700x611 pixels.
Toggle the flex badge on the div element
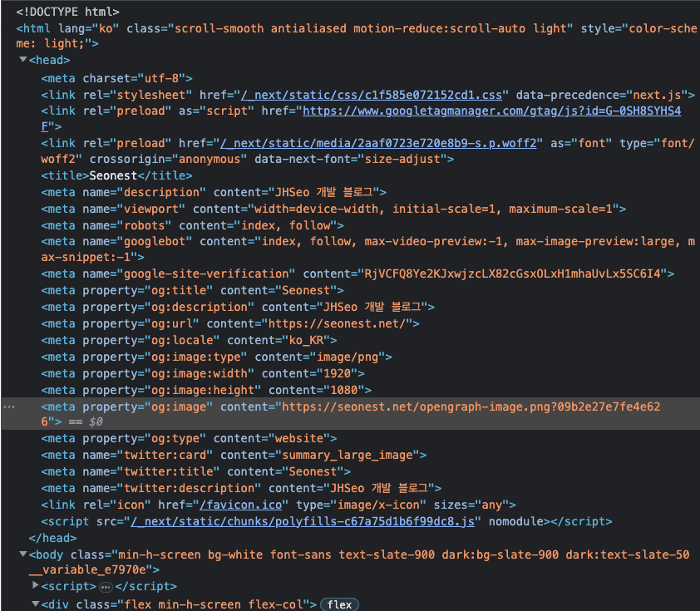339,604
